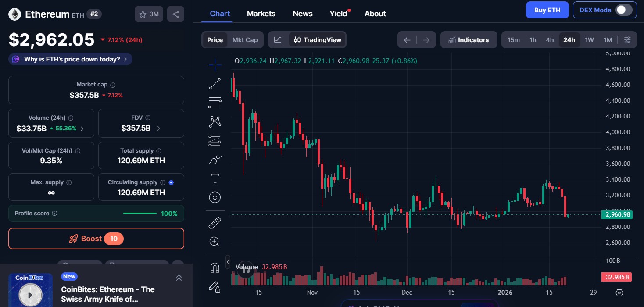The width and height of the screenshot is (644, 307).
Task: Open the News tab
Action: pos(302,14)
